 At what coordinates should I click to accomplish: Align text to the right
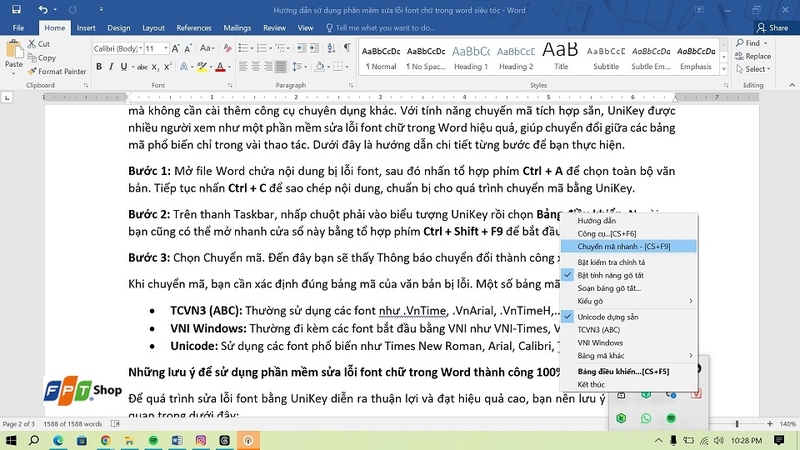268,67
